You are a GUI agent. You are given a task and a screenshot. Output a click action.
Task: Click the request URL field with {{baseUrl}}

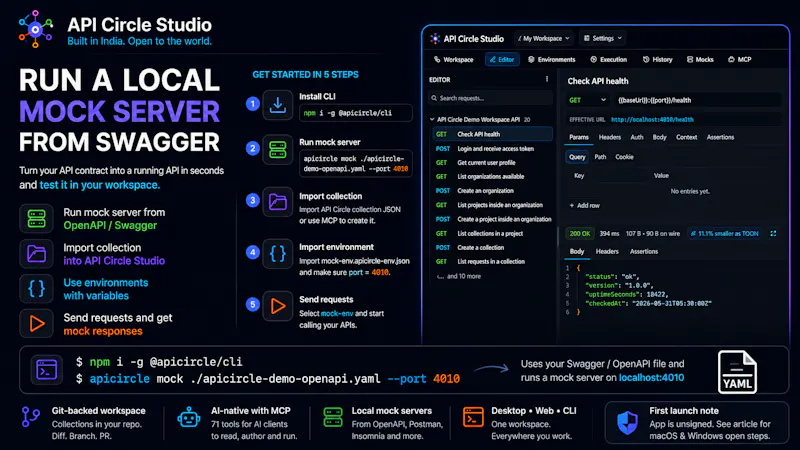[x=698, y=100]
